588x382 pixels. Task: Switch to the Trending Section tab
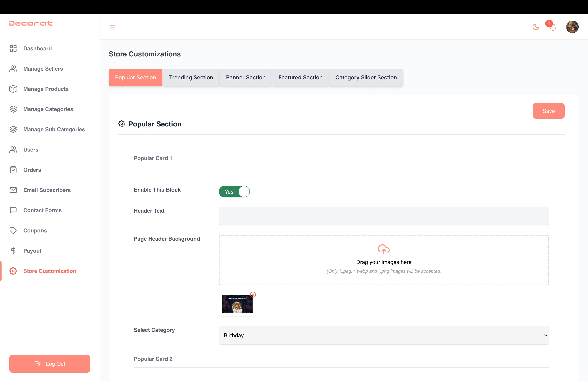pos(191,78)
